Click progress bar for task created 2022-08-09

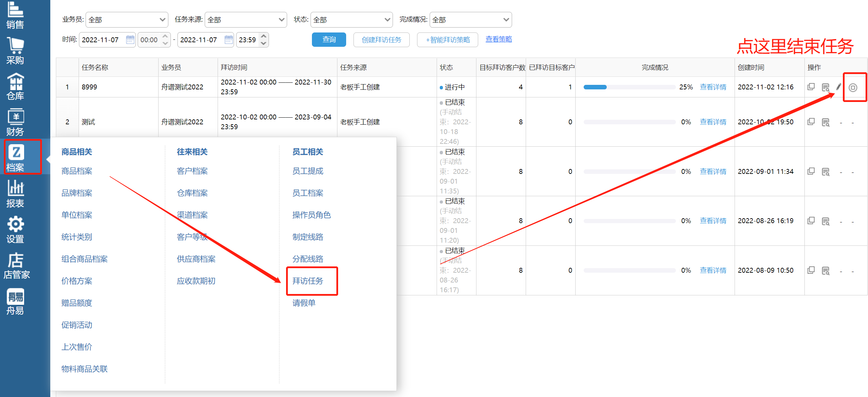[x=629, y=271]
